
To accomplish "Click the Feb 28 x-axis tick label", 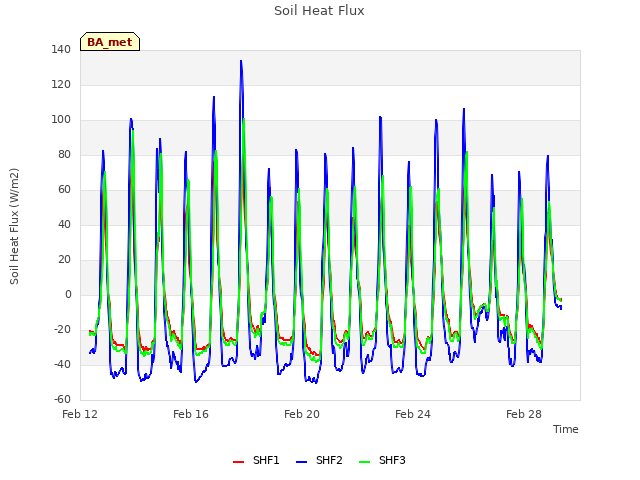I will point(524,414).
